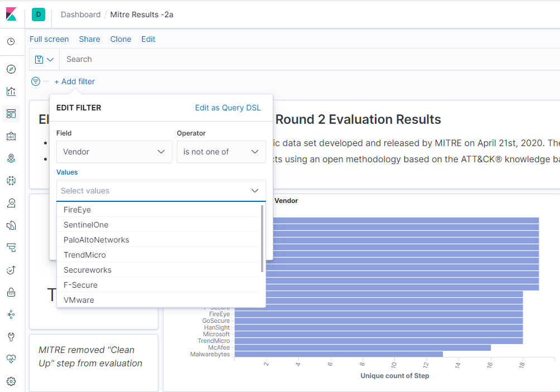The width and height of the screenshot is (560, 392).
Task: Click Full screen in the dashboard menu
Action: coord(49,39)
